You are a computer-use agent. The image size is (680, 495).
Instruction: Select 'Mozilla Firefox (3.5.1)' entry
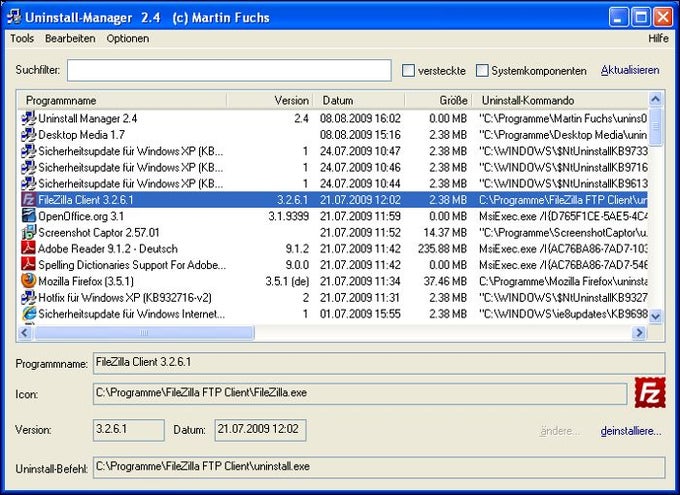(333, 281)
